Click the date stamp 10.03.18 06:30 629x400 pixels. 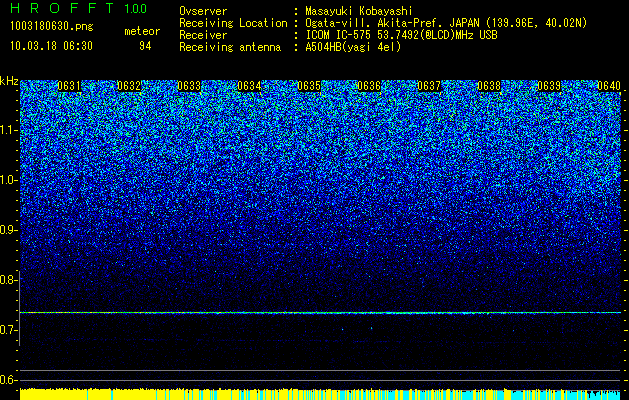(x=51, y=46)
